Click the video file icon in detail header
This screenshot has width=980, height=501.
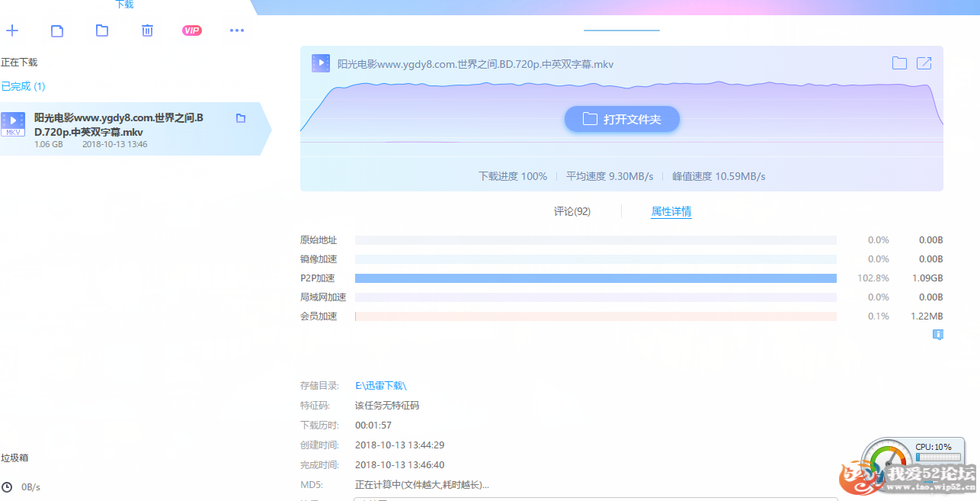321,63
